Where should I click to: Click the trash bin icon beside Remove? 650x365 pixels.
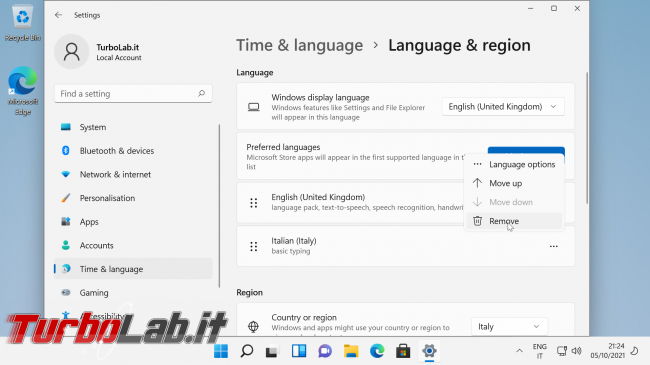click(x=478, y=221)
